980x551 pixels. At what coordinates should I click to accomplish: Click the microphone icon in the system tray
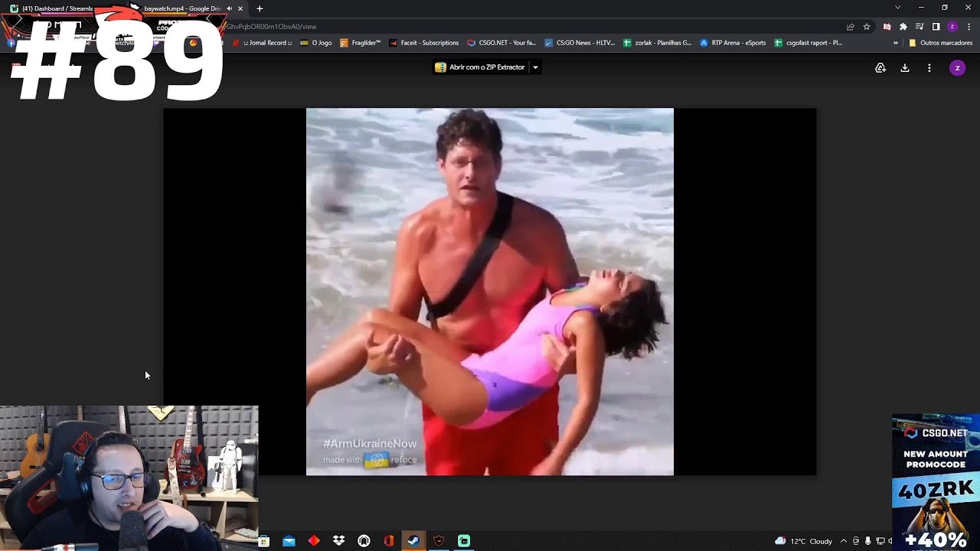[x=867, y=541]
